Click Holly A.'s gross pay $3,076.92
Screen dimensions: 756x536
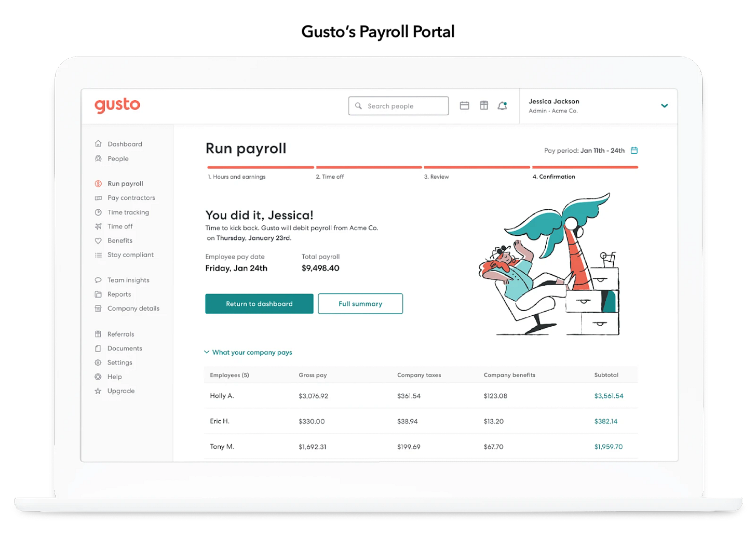pos(313,396)
